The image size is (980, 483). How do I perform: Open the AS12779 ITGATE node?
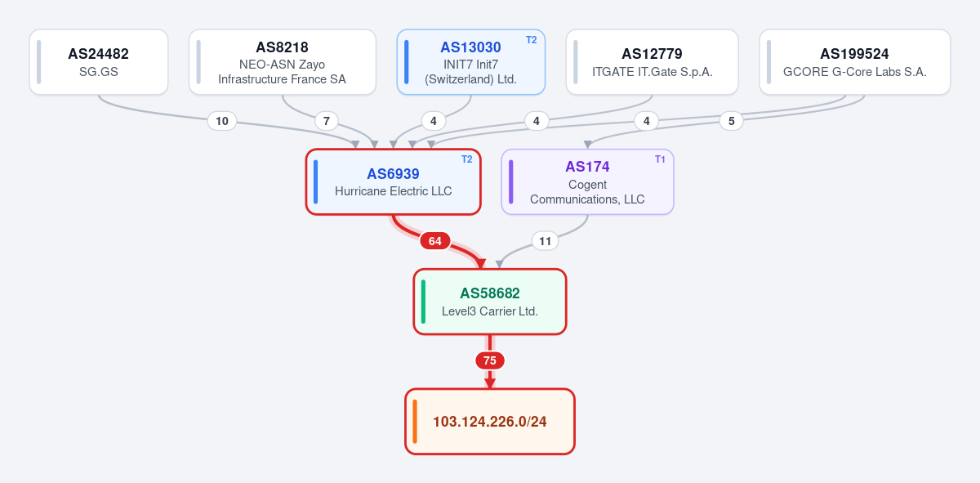click(x=653, y=62)
